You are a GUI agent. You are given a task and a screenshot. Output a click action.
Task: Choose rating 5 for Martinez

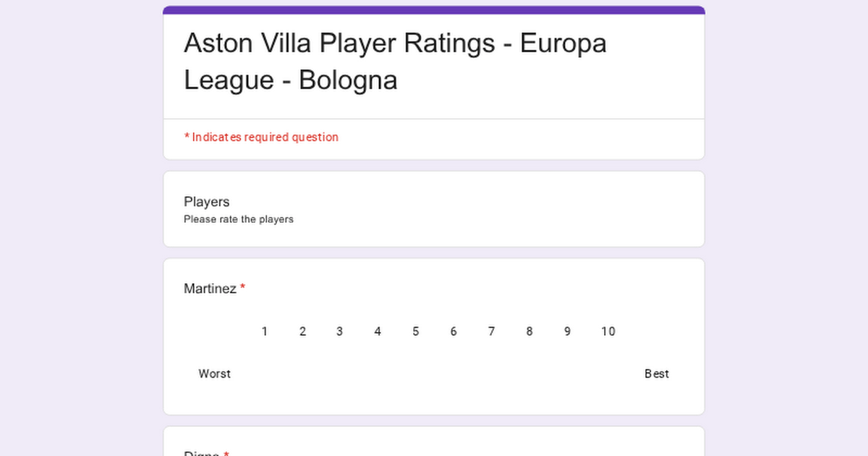416,373
